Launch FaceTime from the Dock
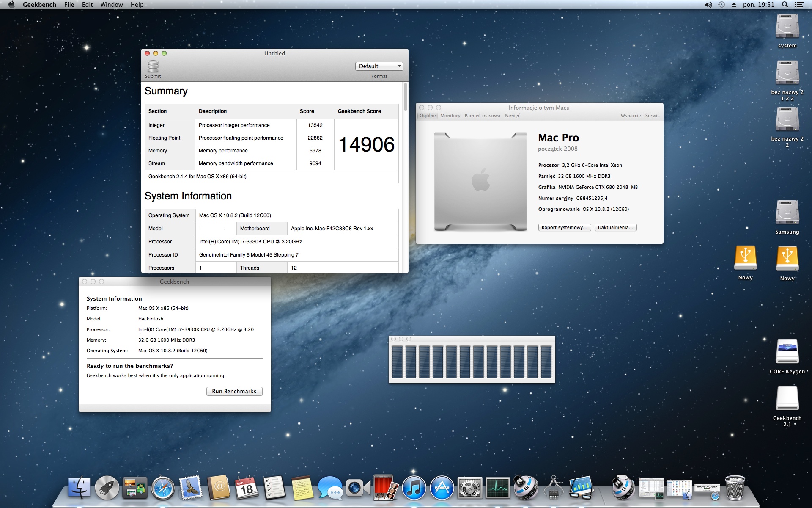 pos(358,488)
